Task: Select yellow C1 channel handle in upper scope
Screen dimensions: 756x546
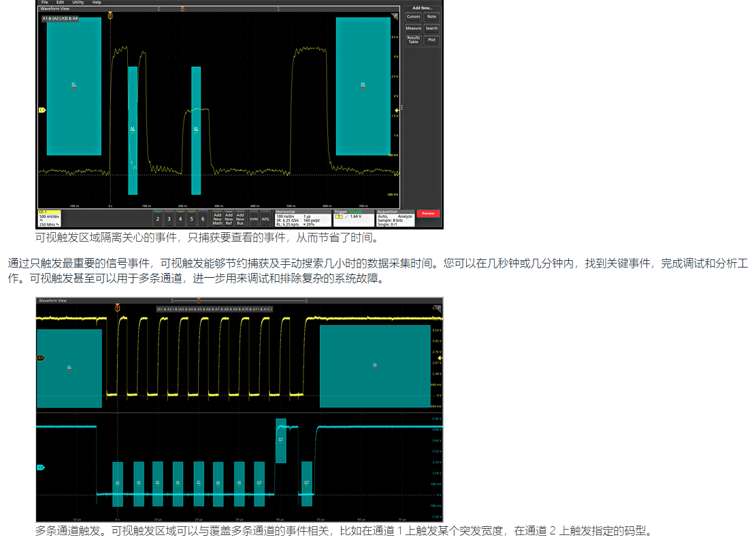Action: (42, 110)
